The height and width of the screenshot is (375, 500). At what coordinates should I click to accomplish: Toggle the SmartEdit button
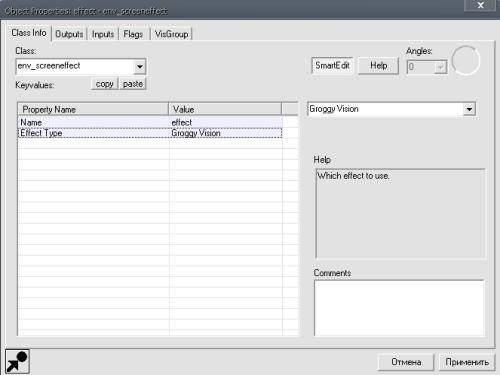(332, 65)
